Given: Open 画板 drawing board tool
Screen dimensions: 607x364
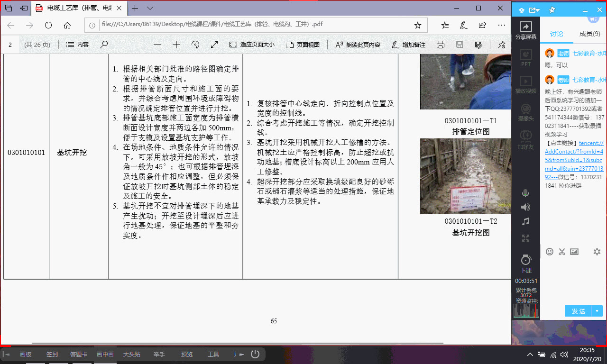Looking at the screenshot, I should tap(25, 355).
